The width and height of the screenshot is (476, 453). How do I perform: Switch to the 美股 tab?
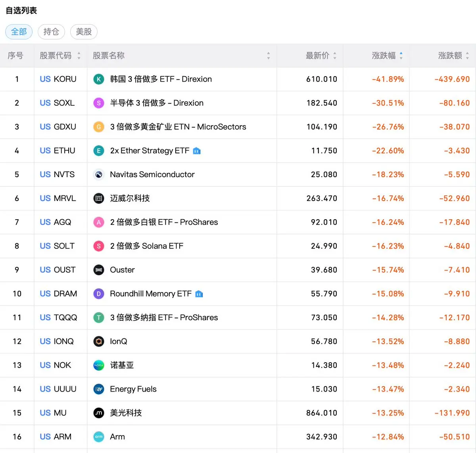pos(84,32)
